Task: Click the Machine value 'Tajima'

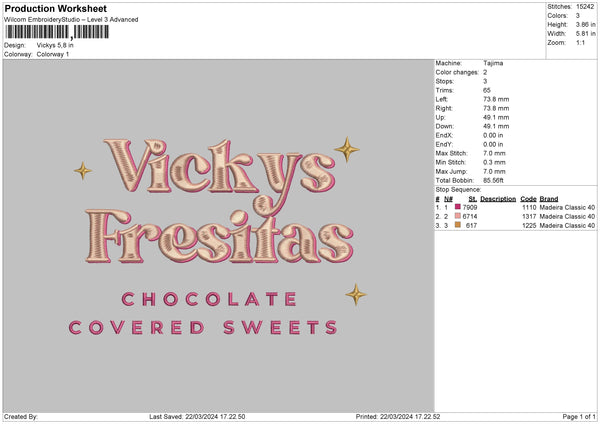Action: coord(493,63)
